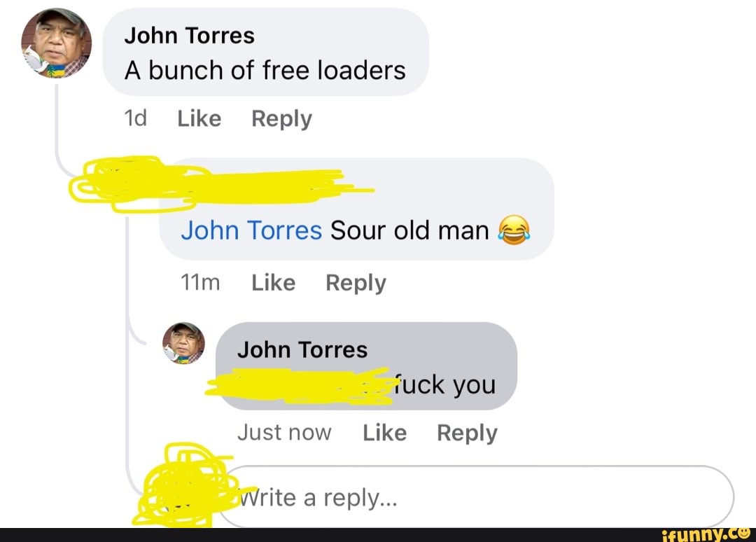Viewport: 756px width, 542px height.
Task: Reply to the 'A bunch of free loaders' comment
Action: click(281, 119)
